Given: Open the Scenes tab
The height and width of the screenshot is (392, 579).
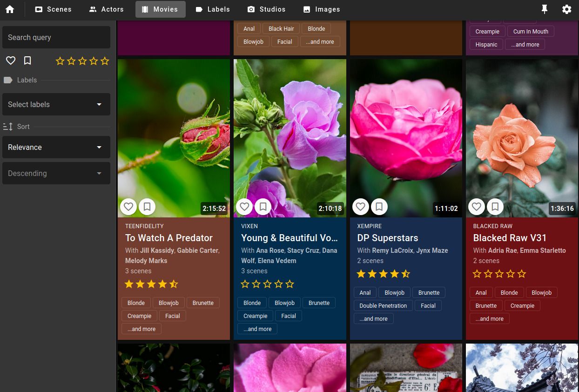Looking at the screenshot, I should (54, 9).
